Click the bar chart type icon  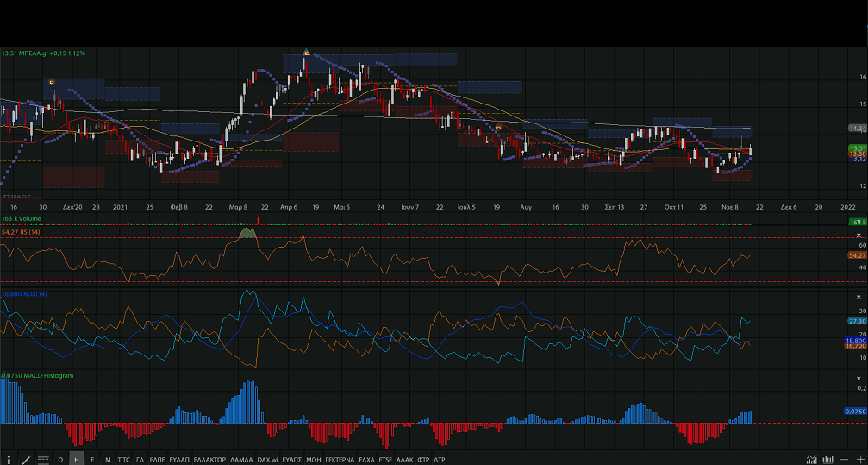827,459
